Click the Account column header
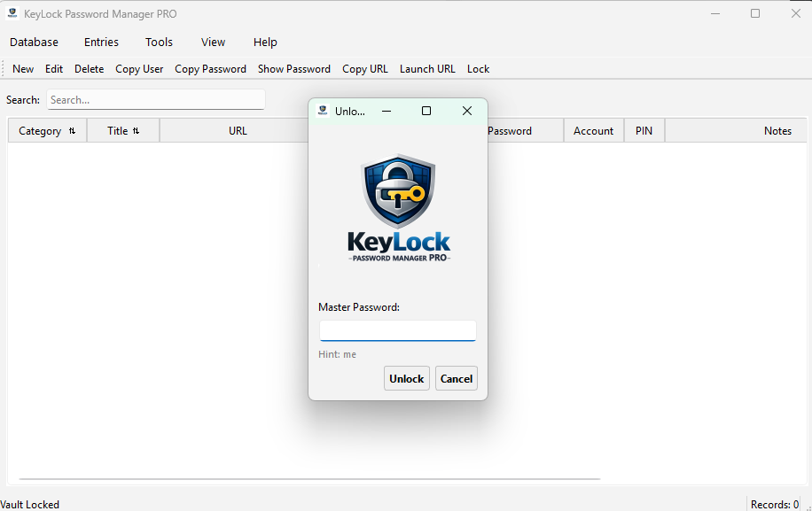Screen dimensions: 812x511 (x=593, y=130)
